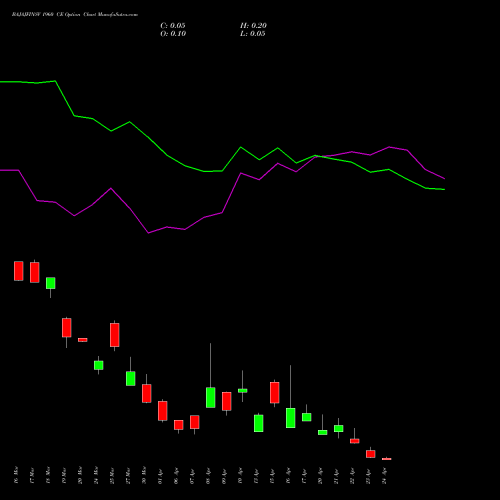Viewport: 500px width, 500px height.
Task: Click the '08 Apr' date axis label
Action: pos(208,475)
